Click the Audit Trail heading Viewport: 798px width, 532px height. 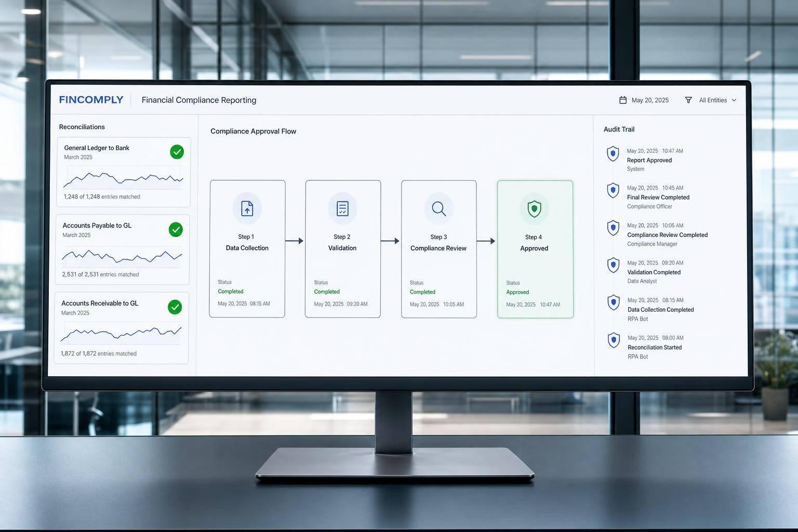(619, 129)
